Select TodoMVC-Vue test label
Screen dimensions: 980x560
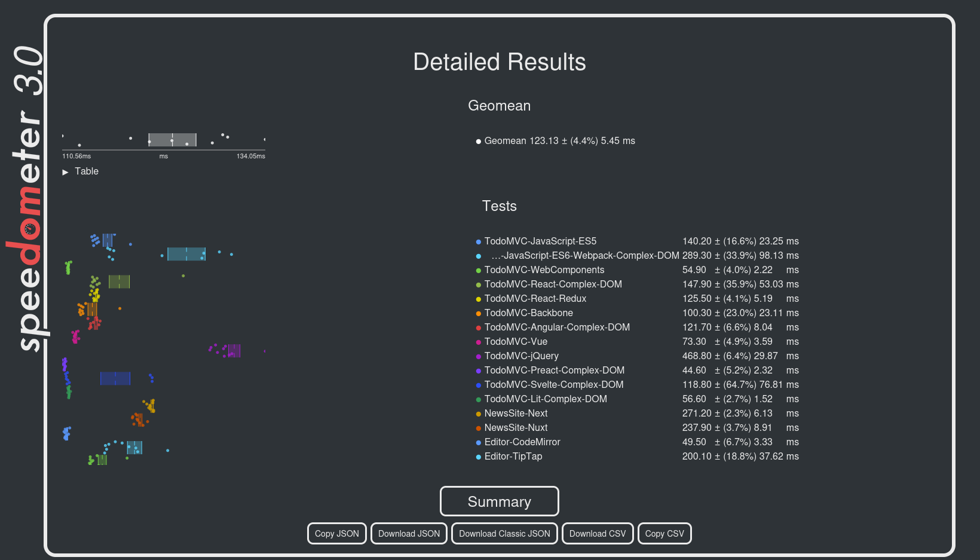516,341
